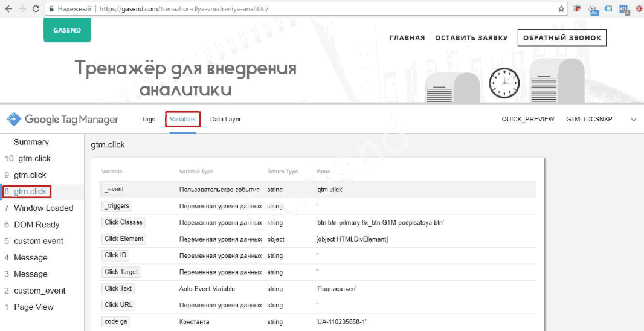Image resolution: width=644 pixels, height=331 pixels.
Task: Click the _triggers variable chip
Action: [117, 206]
